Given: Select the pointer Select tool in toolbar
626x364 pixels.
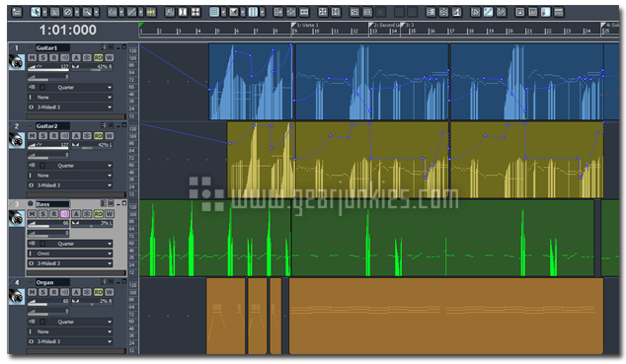Looking at the screenshot, I should point(36,12).
